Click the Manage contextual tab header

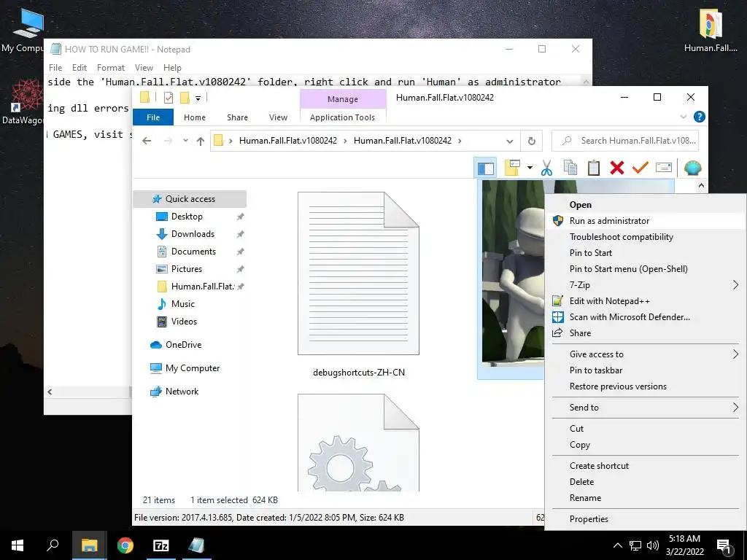343,99
